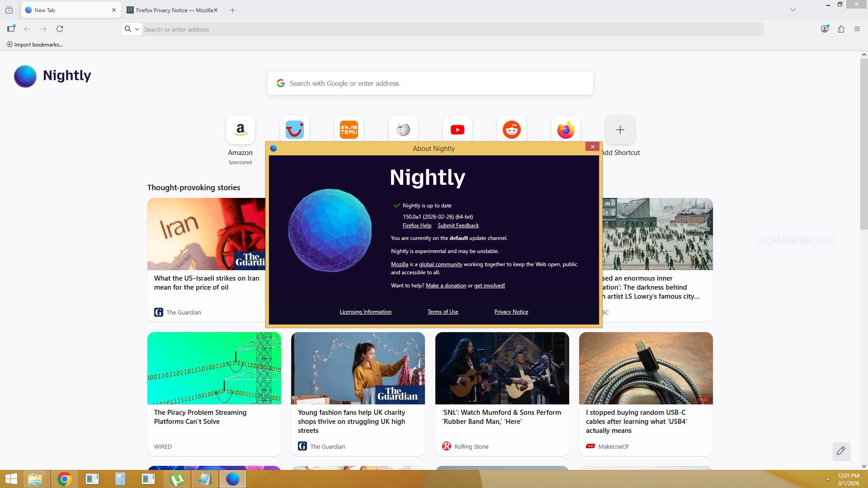
Task: Open the global community link
Action: tap(440, 264)
